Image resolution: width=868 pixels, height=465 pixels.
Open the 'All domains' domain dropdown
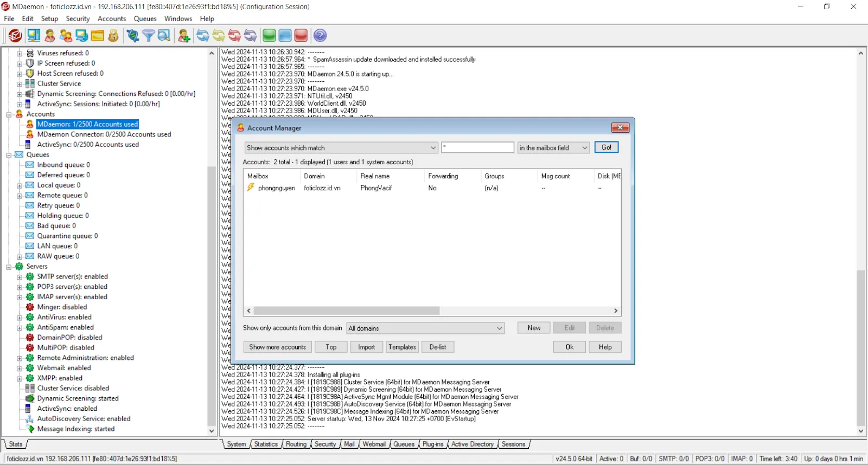425,328
